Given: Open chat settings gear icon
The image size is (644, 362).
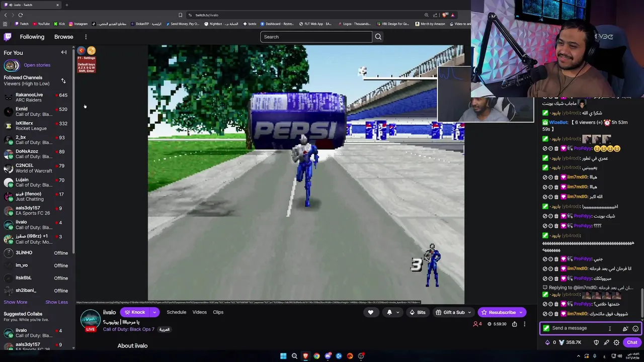Looking at the screenshot, I should (x=616, y=342).
